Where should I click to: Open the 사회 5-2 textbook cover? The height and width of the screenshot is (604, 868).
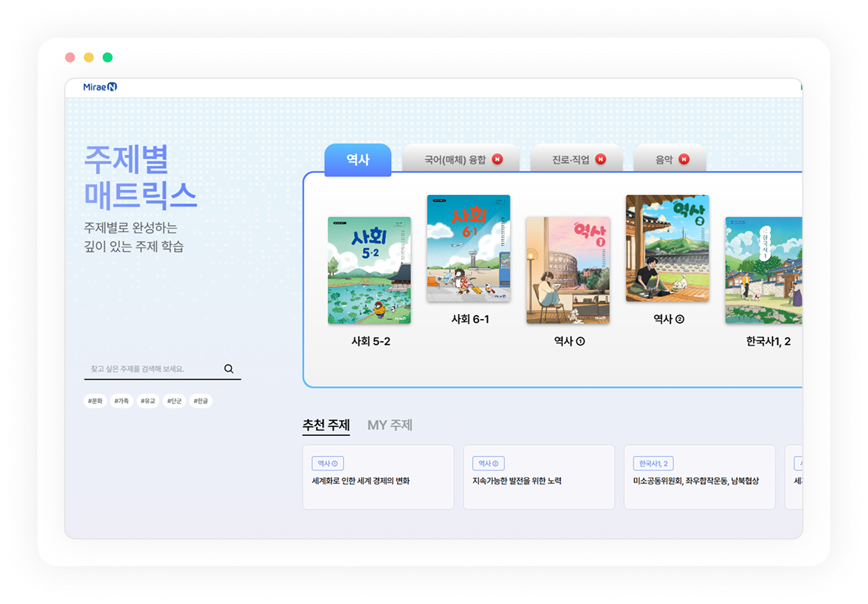[369, 270]
